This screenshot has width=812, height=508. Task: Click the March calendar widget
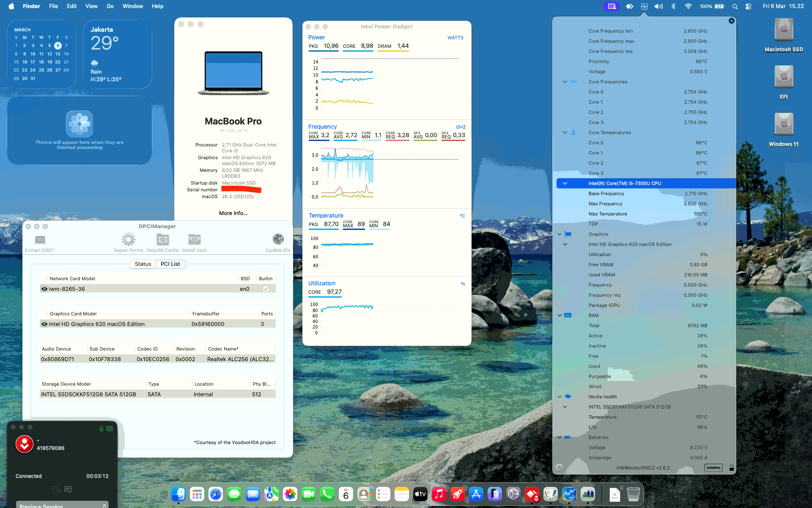(41, 54)
